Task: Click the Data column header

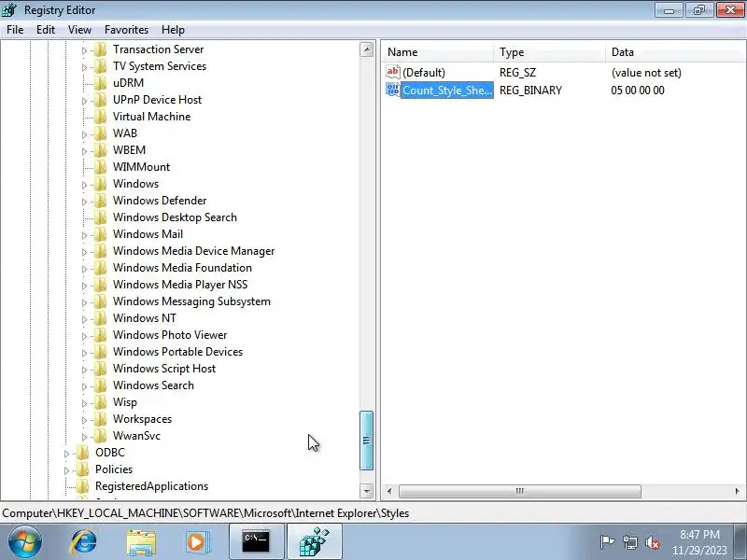Action: click(675, 52)
